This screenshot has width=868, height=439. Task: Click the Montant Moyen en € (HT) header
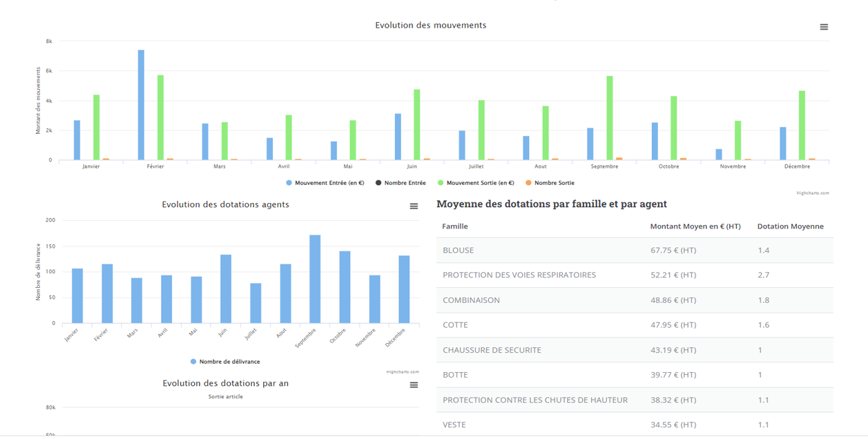point(695,226)
